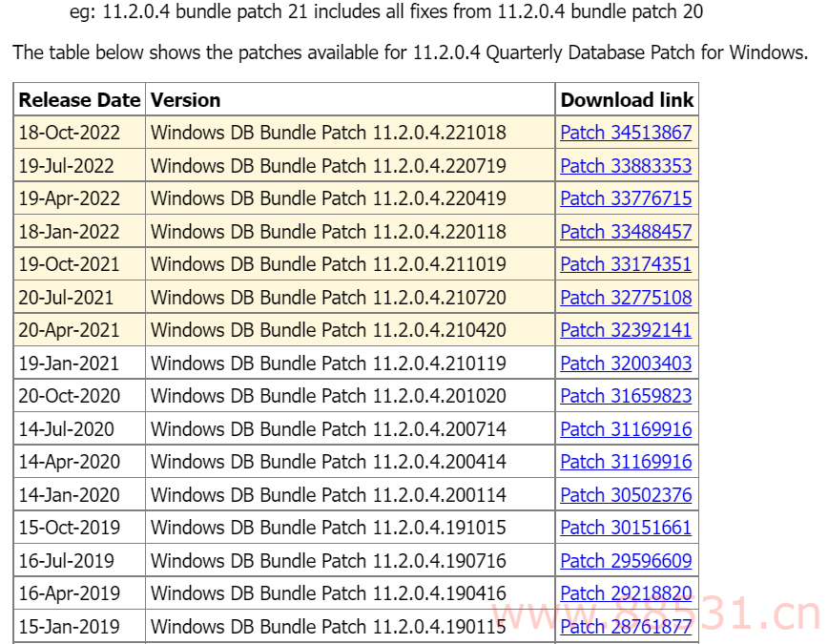Select the Bundle Patch 11.2.0.4.201020 cell

(x=350, y=396)
